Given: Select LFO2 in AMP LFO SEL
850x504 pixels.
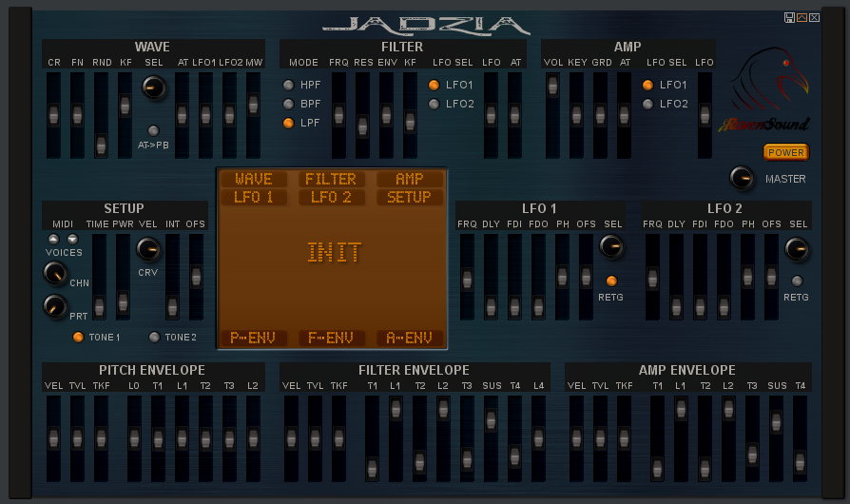Looking at the screenshot, I should coord(647,104).
